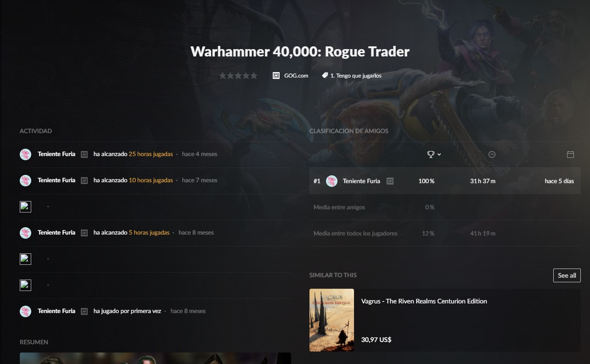Sort leaderboard by calendar last played icon
The image size is (590, 364).
(x=570, y=154)
